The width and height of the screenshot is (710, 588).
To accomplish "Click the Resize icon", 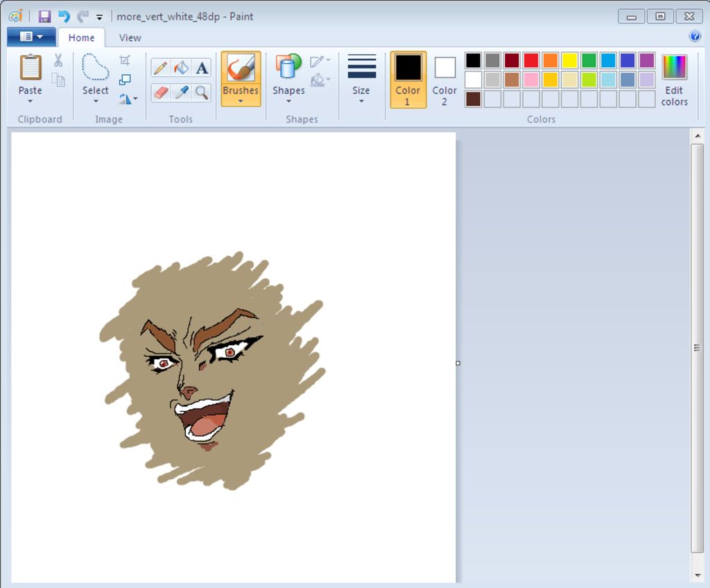I will point(125,80).
